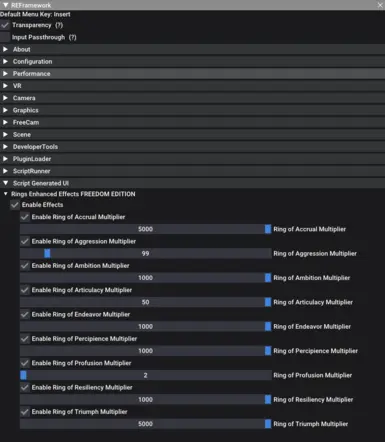
Task: Click the ScriptRunner header
Action: pos(192,171)
